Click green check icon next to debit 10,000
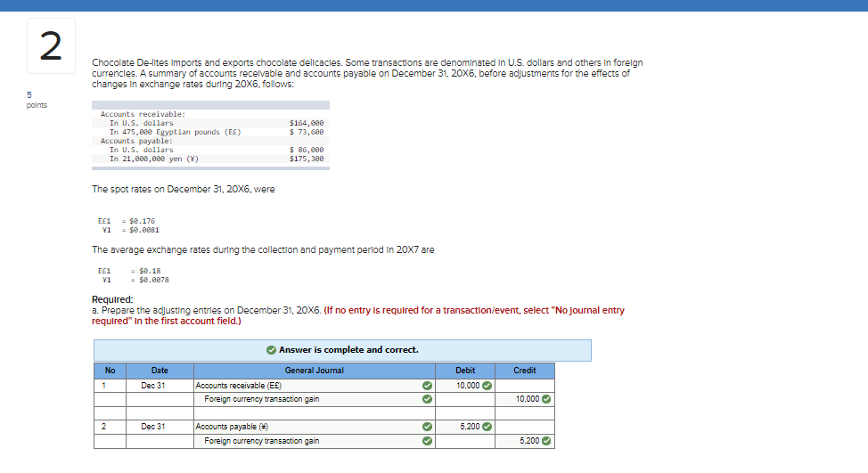868x473 pixels. [x=487, y=386]
